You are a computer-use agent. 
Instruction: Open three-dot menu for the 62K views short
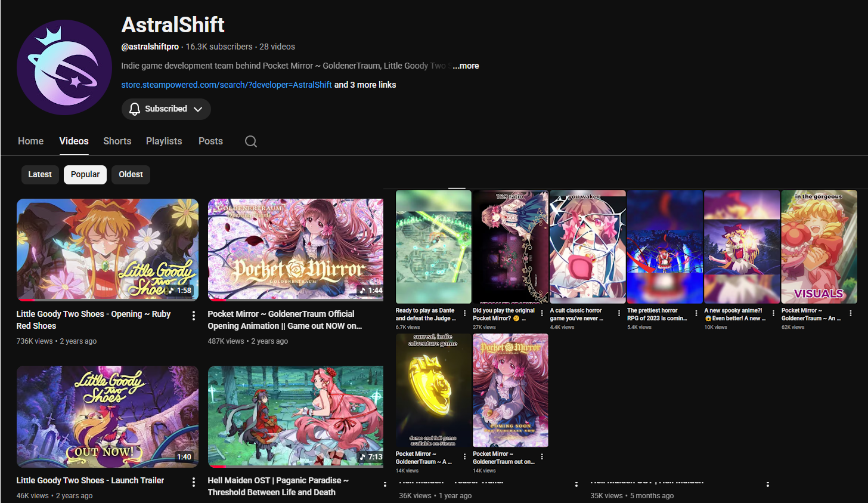850,313
